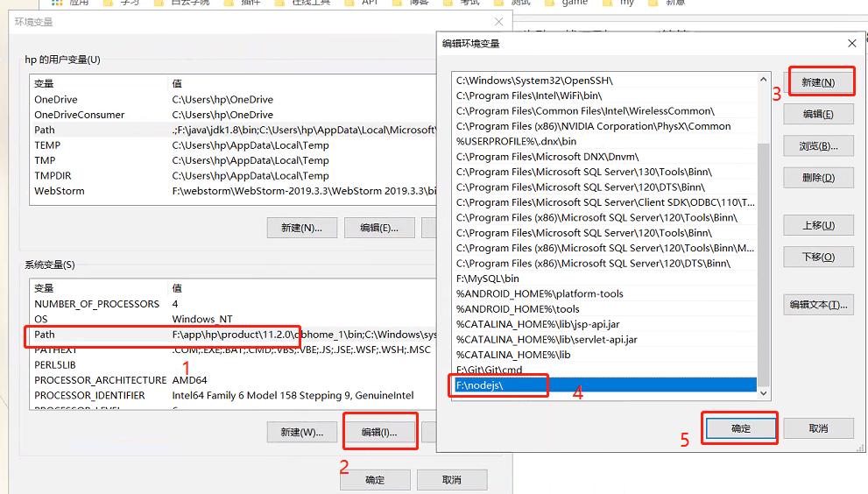Select %CATALINA_HOME%\lib\jsp-api.jar entry

[x=604, y=324]
